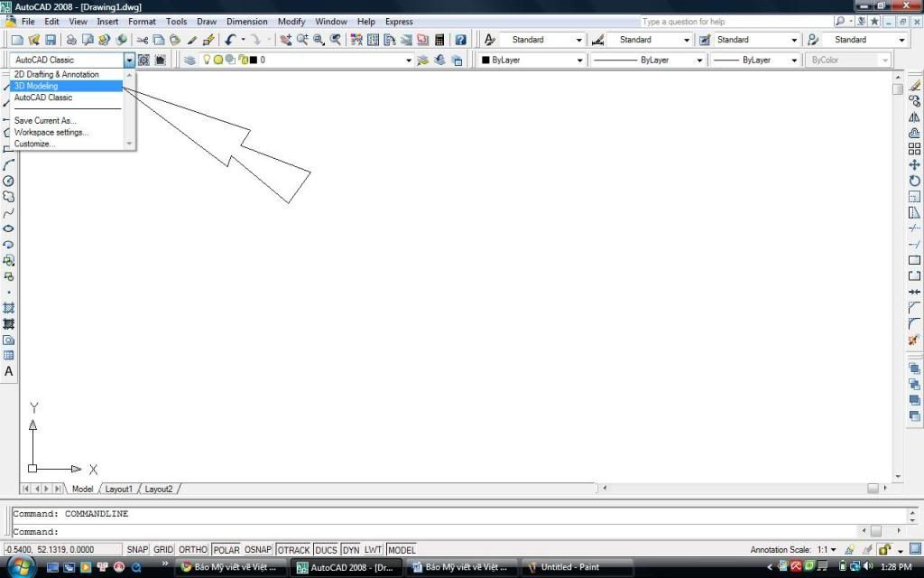Click the Match Properties brush icon
924x578 pixels.
coord(191,40)
